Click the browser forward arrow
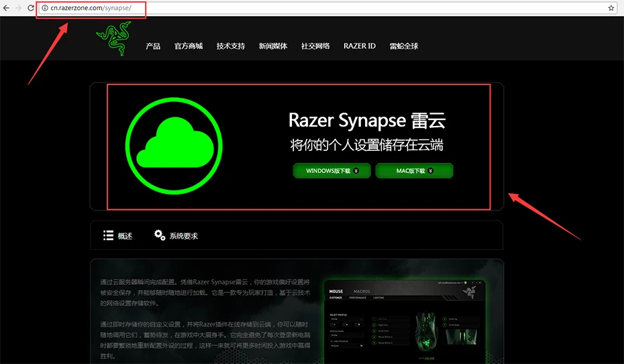 pos(18,8)
